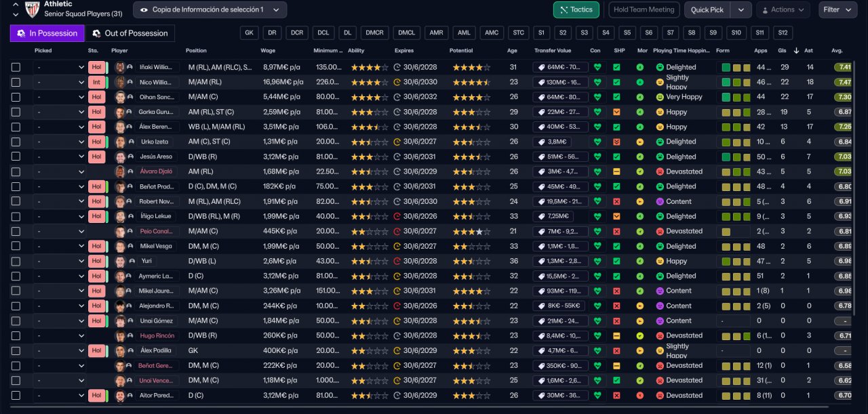The width and height of the screenshot is (868, 414).
Task: Open the Tactics button
Action: tap(576, 9)
